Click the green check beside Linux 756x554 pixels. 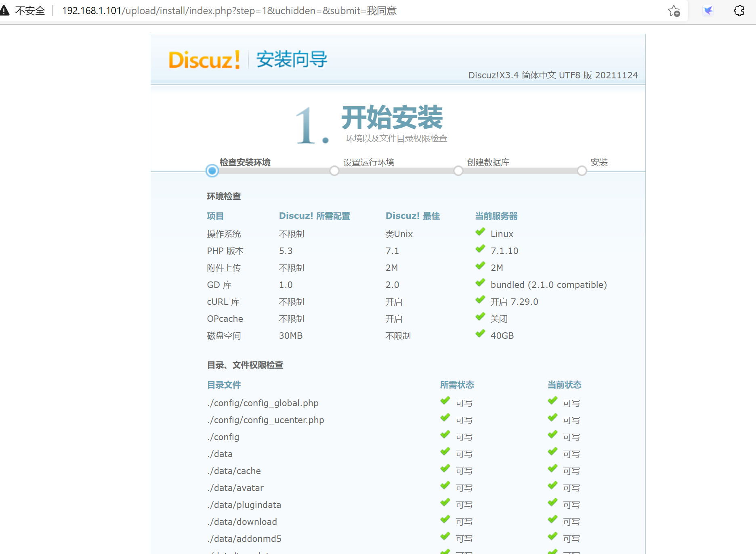(x=480, y=232)
